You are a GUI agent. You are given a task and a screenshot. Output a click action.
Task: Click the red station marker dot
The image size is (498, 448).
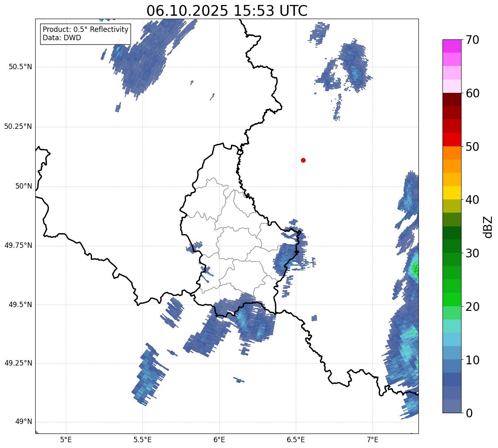[x=303, y=160]
